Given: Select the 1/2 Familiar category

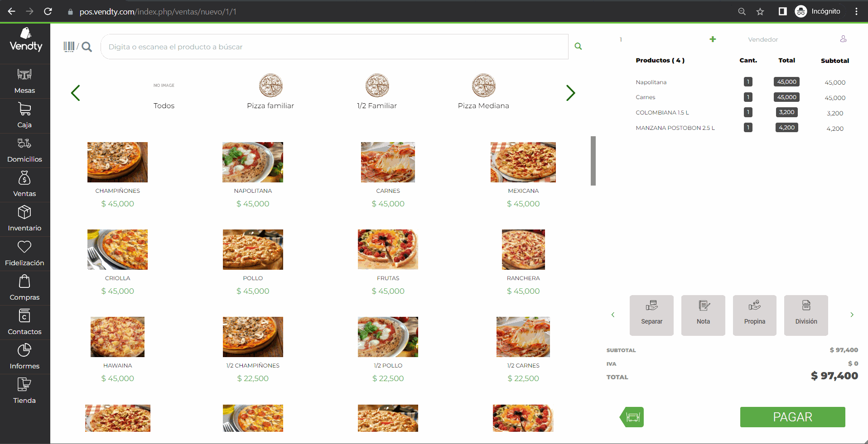Looking at the screenshot, I should tap(377, 92).
